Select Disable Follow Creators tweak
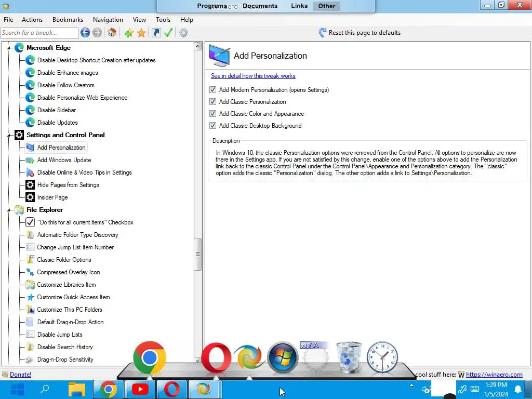The height and width of the screenshot is (399, 532). tap(66, 85)
